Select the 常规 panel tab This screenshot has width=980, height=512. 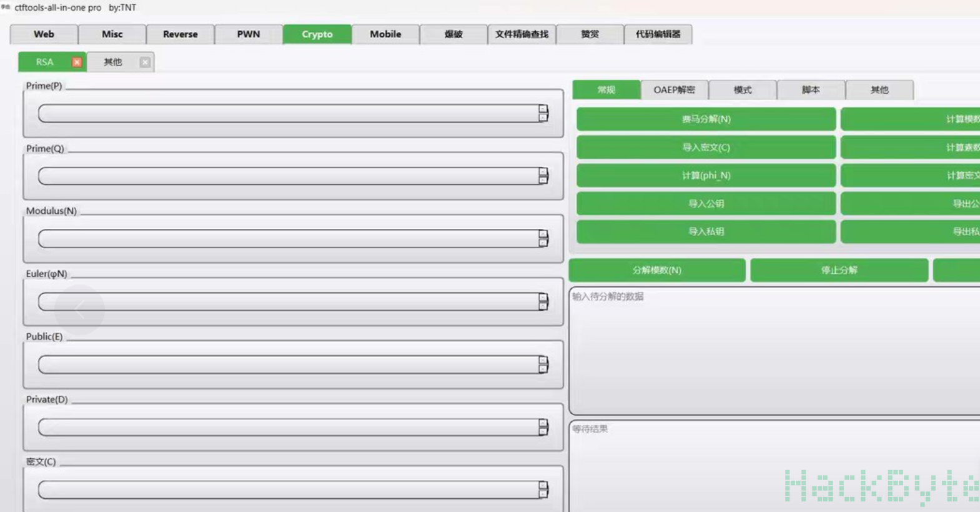(606, 90)
